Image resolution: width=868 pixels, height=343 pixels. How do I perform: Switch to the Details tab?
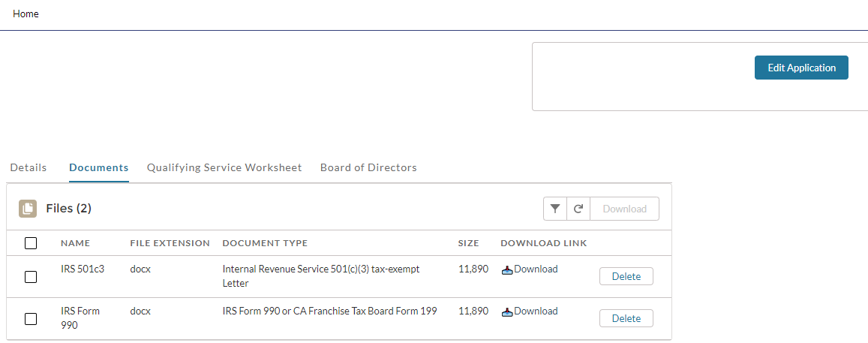pos(29,167)
